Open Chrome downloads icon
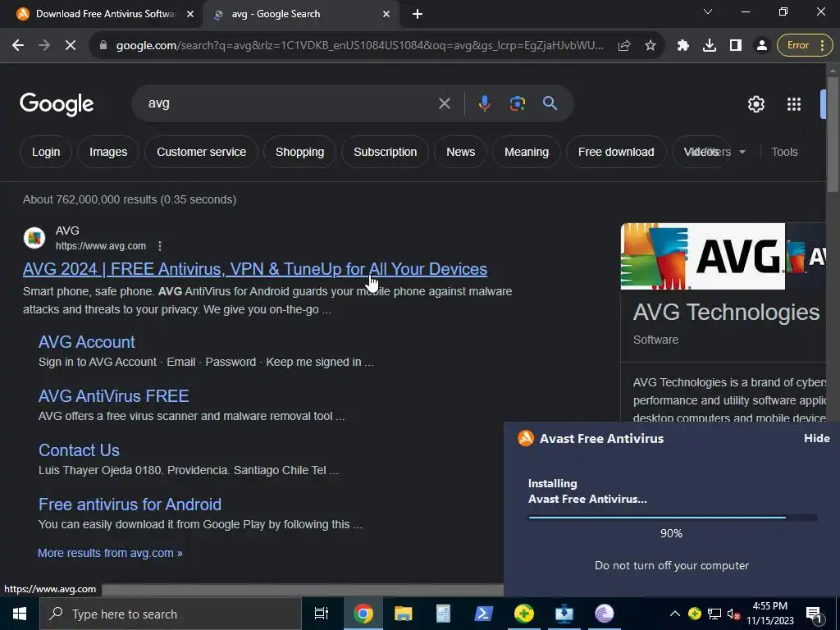840x630 pixels. coord(710,46)
